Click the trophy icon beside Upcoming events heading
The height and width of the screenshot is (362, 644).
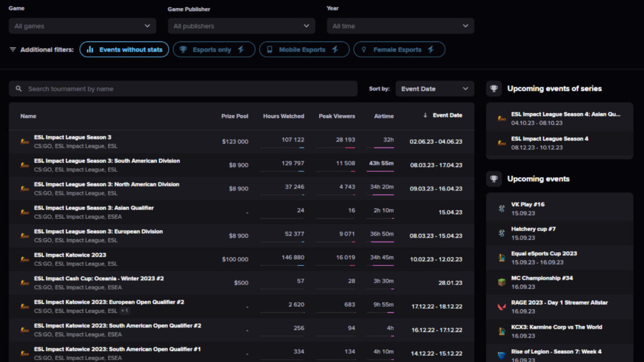(x=494, y=178)
